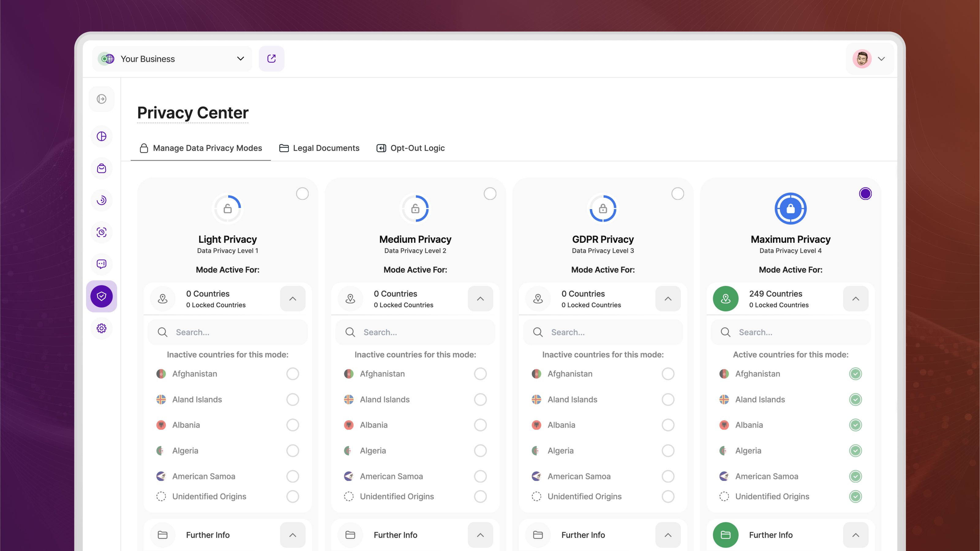This screenshot has width=980, height=551.
Task: Enable Afghanistan in Light Privacy
Action: click(293, 374)
